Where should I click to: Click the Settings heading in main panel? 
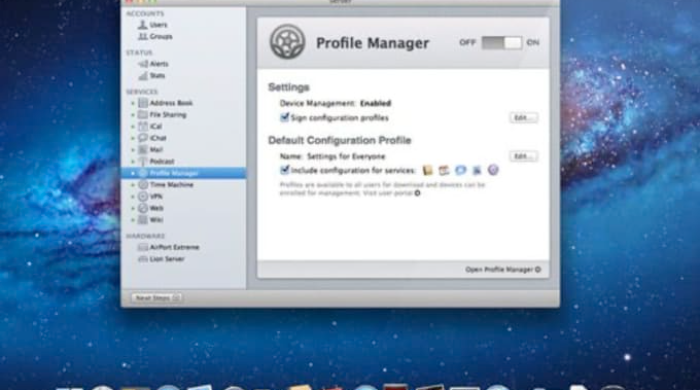(x=289, y=87)
